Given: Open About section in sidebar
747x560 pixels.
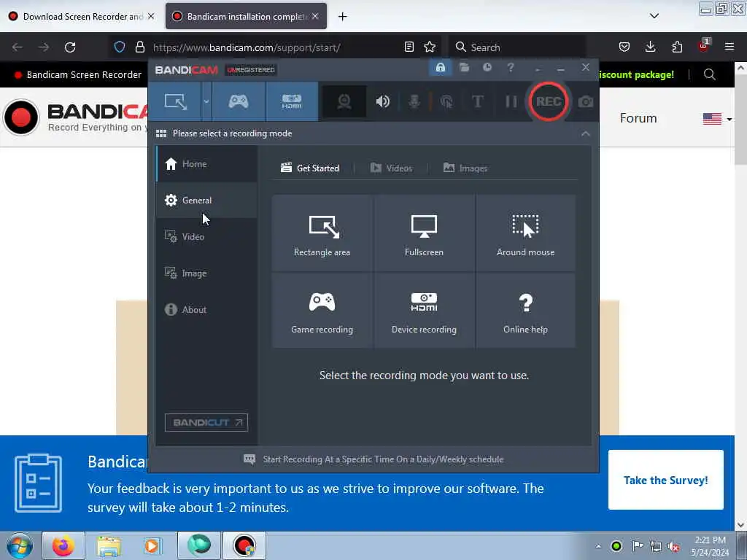Looking at the screenshot, I should point(206,309).
